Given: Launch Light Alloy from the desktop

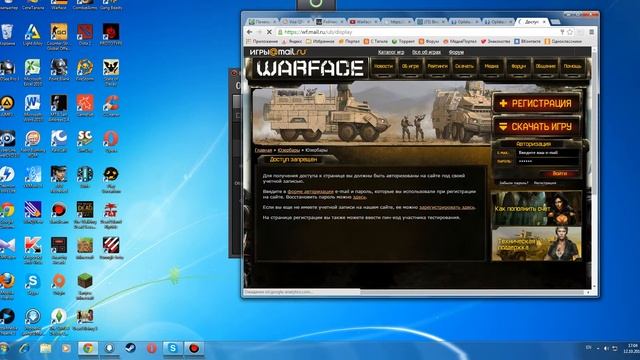Looking at the screenshot, I should tap(33, 34).
